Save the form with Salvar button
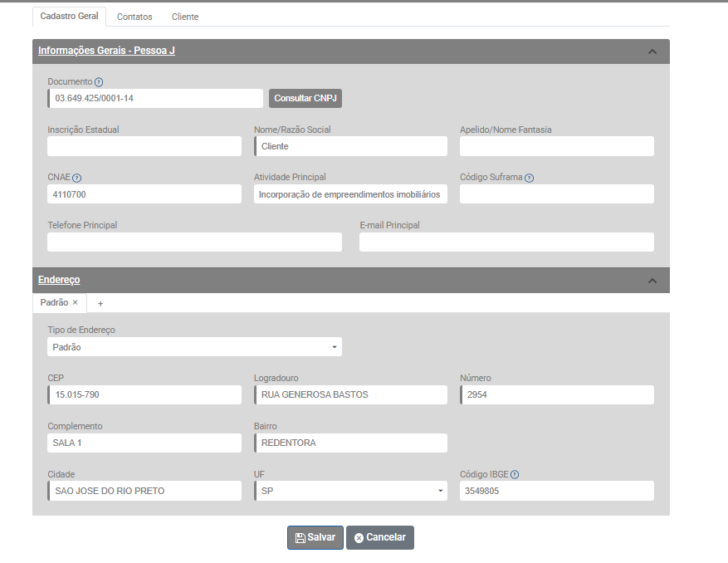This screenshot has height=563, width=728. (x=315, y=537)
